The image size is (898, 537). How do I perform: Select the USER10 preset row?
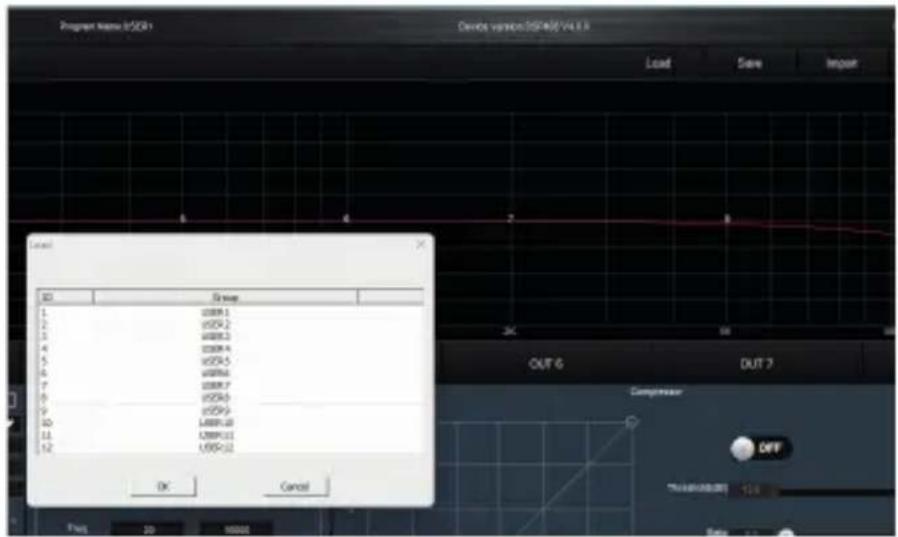[231, 423]
